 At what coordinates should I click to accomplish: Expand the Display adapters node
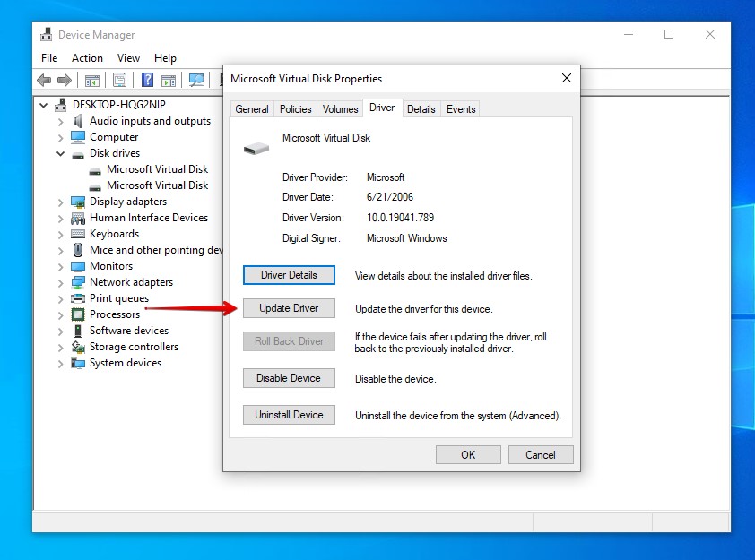pyautogui.click(x=60, y=203)
